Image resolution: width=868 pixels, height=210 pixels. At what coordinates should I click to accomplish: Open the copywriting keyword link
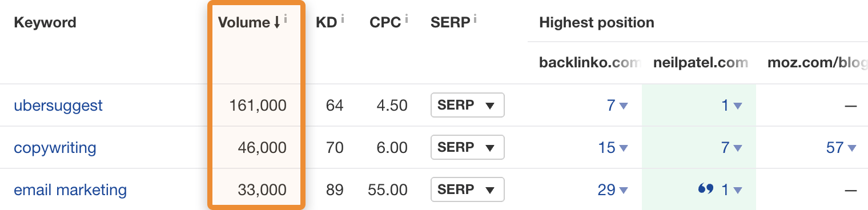[55, 148]
